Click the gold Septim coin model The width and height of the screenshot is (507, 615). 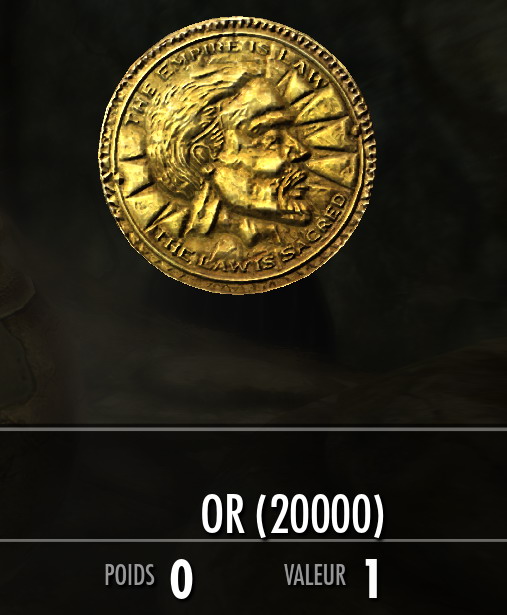237,156
